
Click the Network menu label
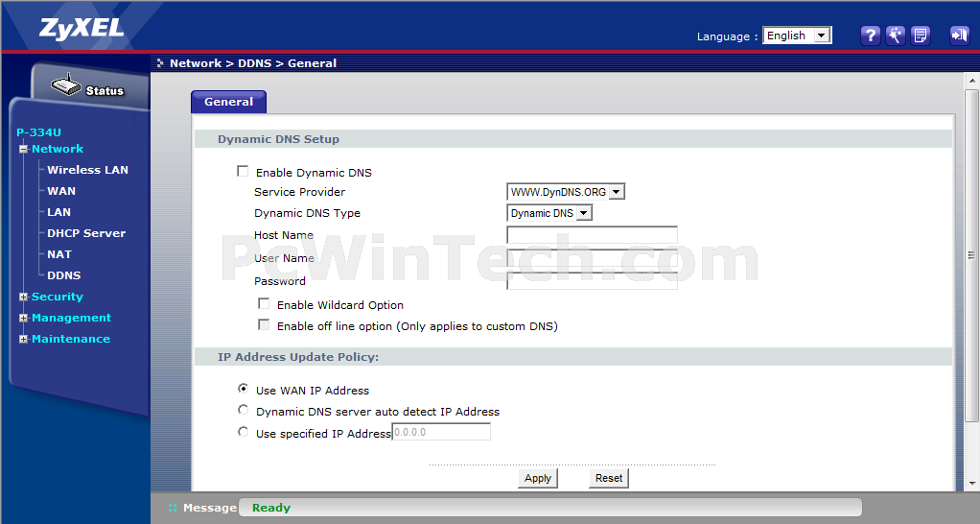pos(58,149)
